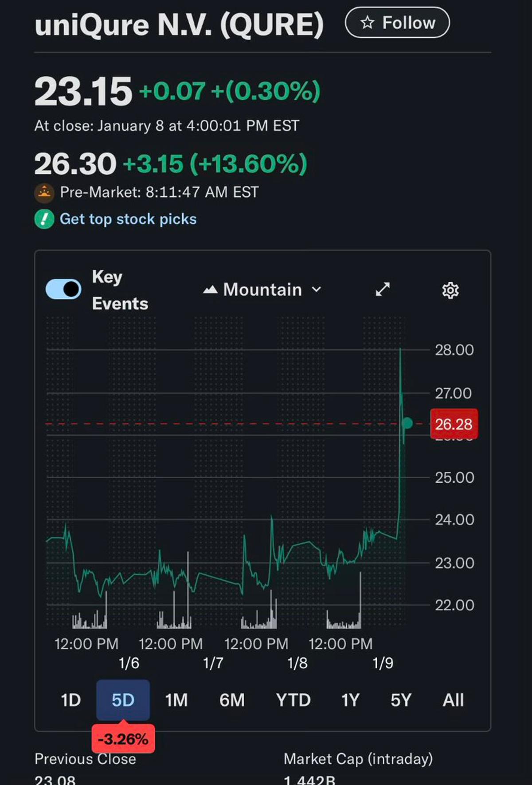The height and width of the screenshot is (785, 532).
Task: Switch to 1M time range
Action: point(176,700)
